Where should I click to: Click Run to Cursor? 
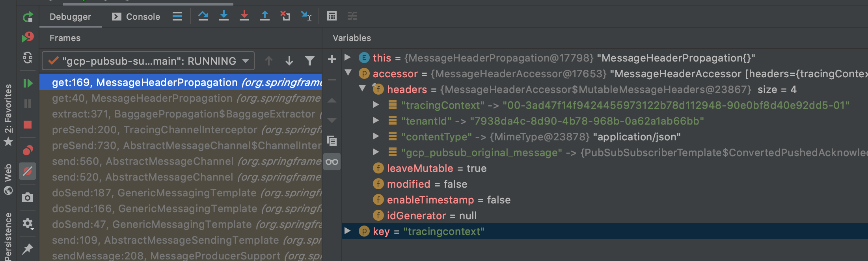click(x=306, y=16)
